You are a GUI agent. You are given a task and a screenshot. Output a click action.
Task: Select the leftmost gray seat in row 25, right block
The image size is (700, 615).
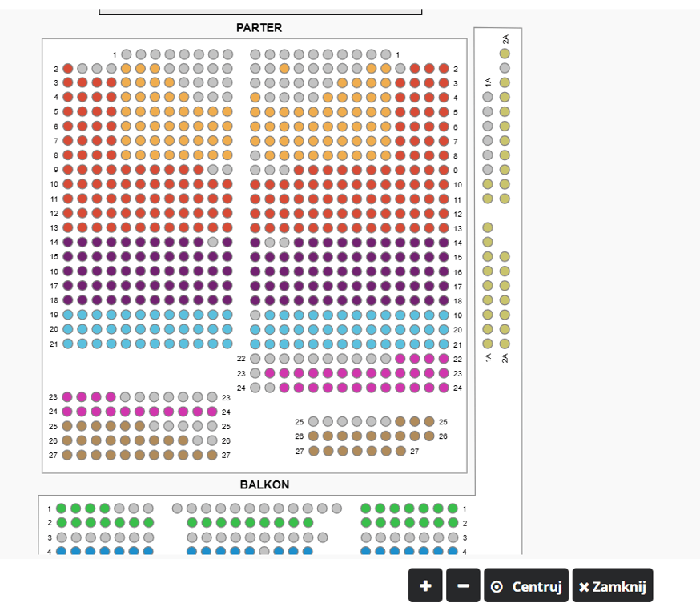click(x=313, y=421)
